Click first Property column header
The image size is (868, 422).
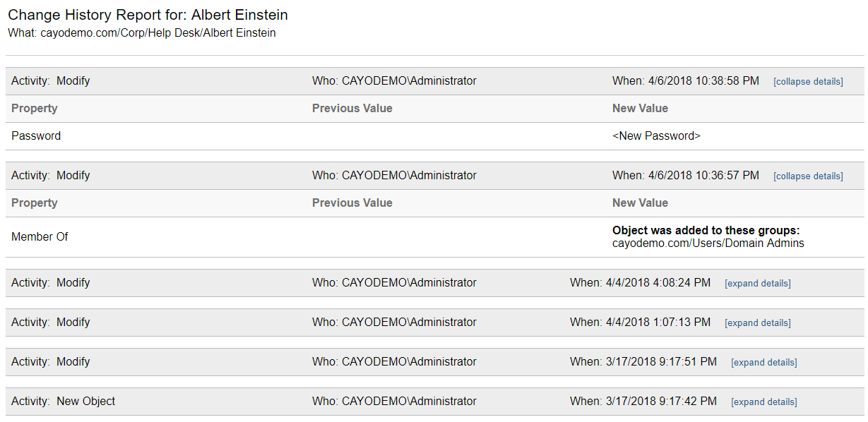pos(35,109)
